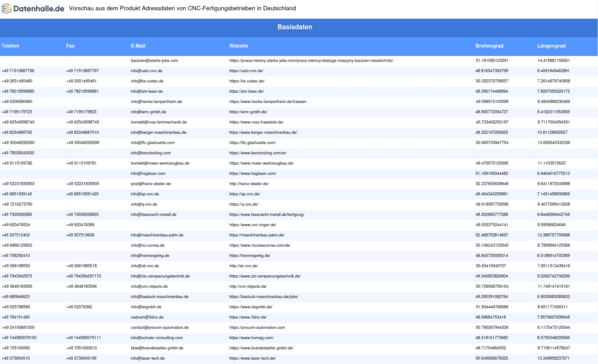The height and width of the screenshot is (364, 598).
Task: Open bastuck-maschinenbau.de/jobs website link
Action: point(263,297)
